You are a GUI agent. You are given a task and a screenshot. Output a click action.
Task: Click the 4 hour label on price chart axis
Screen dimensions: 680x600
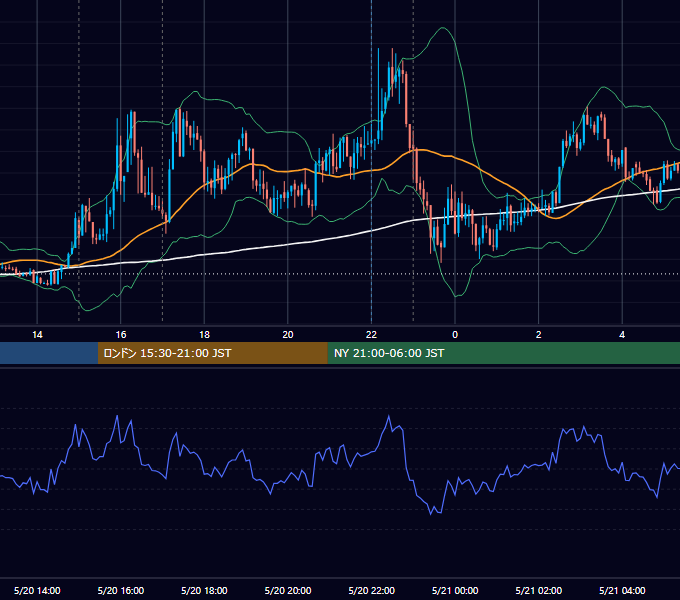click(x=622, y=335)
